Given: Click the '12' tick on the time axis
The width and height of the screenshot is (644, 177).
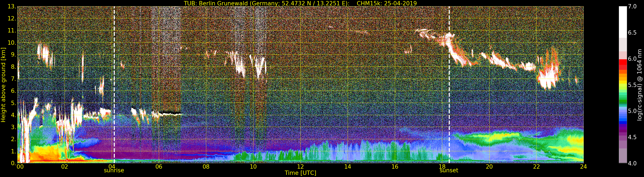Looking at the screenshot, I should [300, 167].
